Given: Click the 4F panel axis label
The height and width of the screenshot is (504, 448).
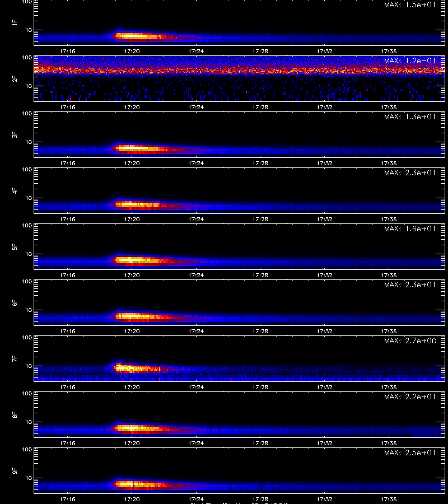Looking at the screenshot, I should pos(15,190).
